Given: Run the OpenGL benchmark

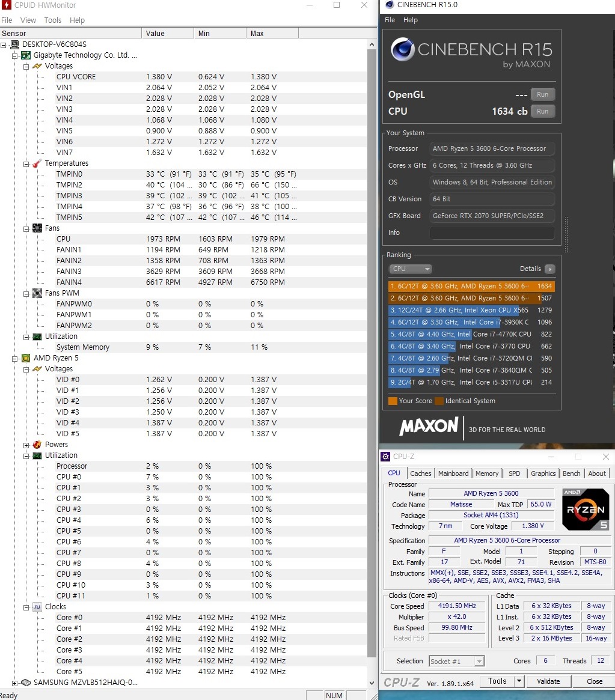Looking at the screenshot, I should coord(543,94).
